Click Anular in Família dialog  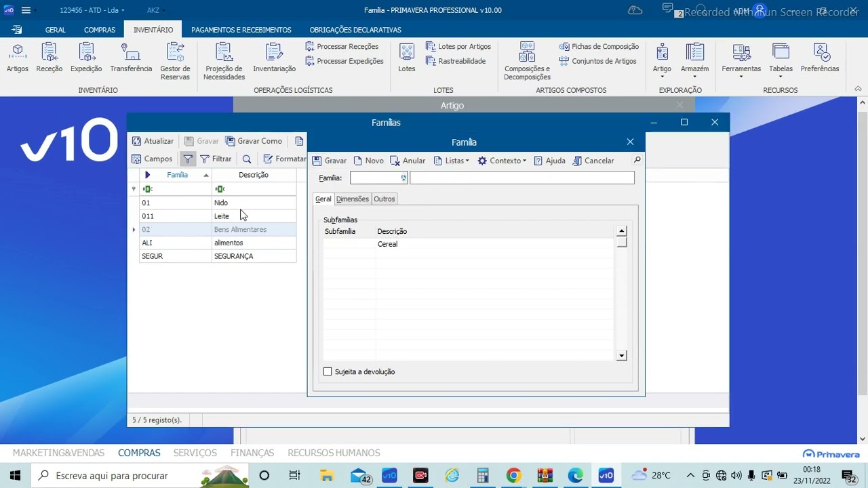[x=408, y=161]
